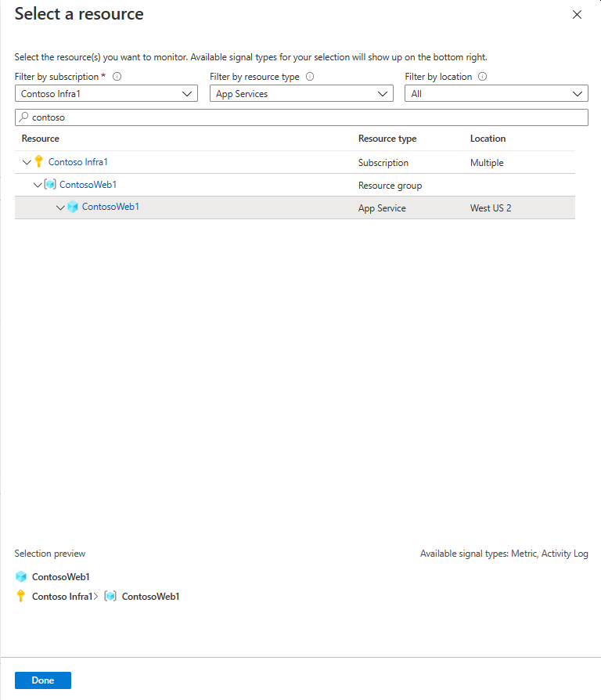Click the info icon beside Filter by subscription
Image resolution: width=601 pixels, height=700 pixels.
[x=117, y=76]
